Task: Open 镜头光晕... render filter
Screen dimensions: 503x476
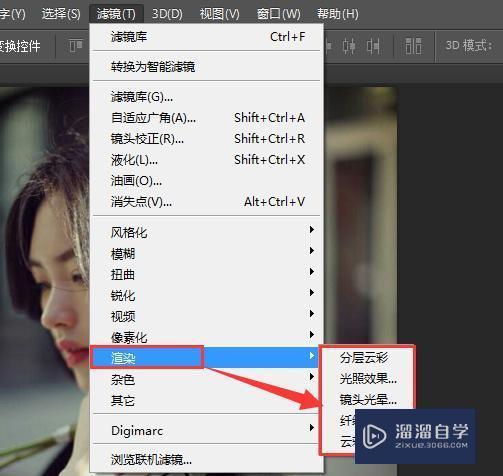Action: coord(367,399)
